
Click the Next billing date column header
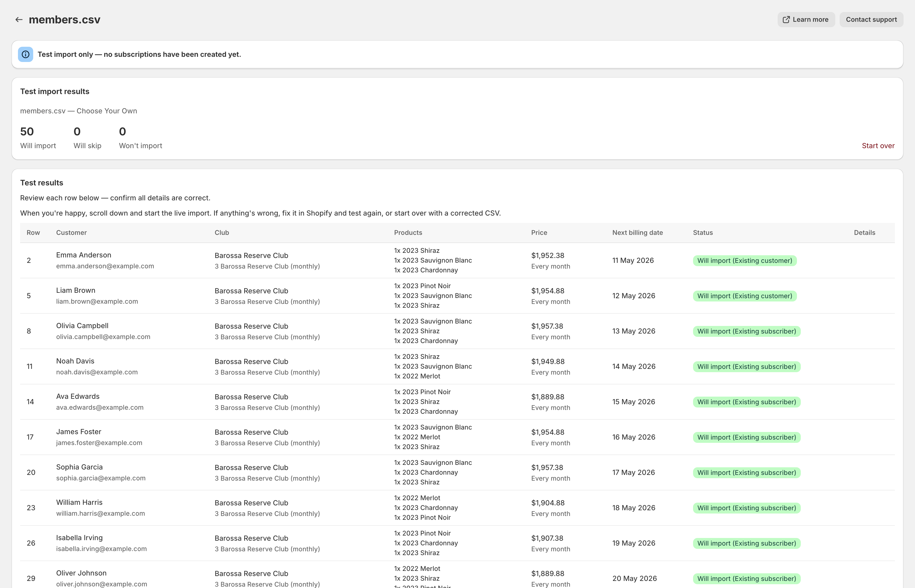[x=637, y=232]
